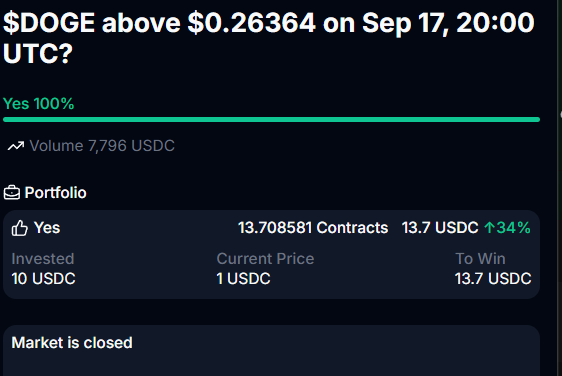
Task: Click the green up-arrow beside 34%
Action: pyautogui.click(x=489, y=228)
